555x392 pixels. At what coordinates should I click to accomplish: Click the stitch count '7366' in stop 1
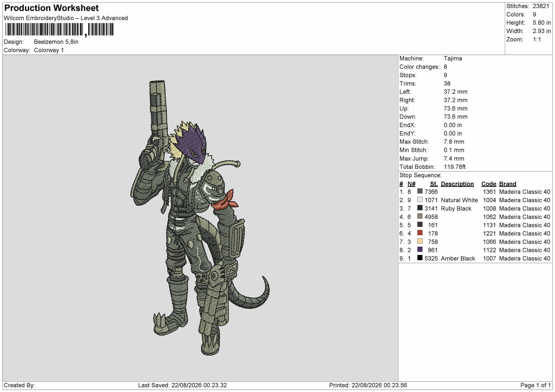pyautogui.click(x=431, y=192)
